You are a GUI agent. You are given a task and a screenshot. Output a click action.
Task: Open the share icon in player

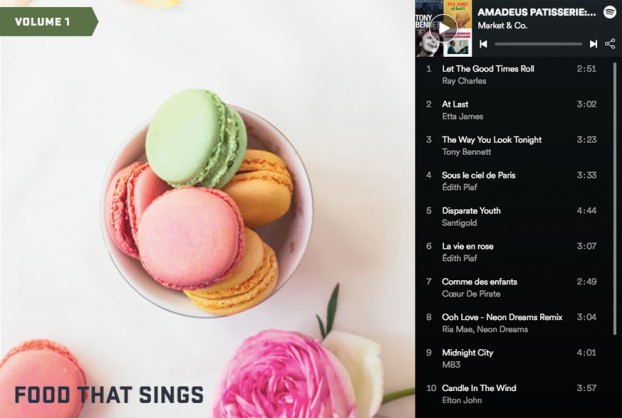610,44
